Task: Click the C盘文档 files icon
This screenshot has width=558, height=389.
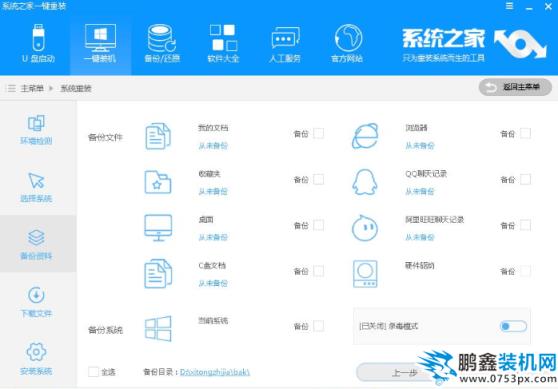Action: [158, 273]
